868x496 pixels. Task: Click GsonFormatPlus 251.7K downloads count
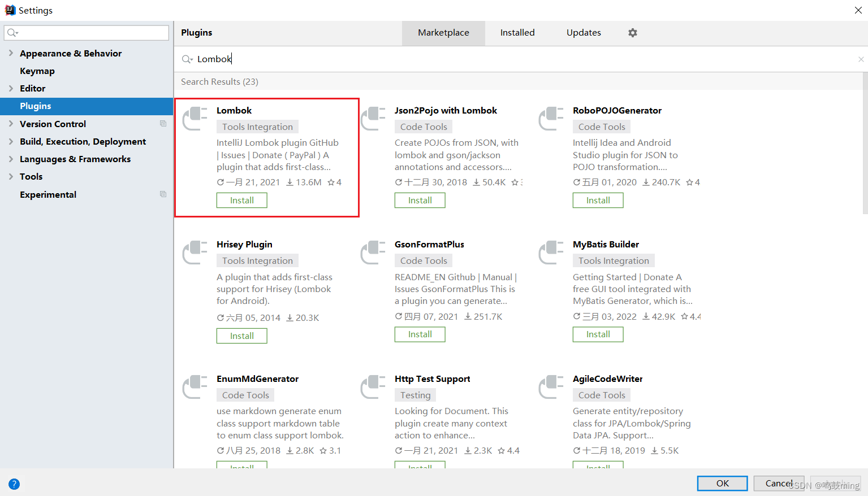tap(483, 317)
